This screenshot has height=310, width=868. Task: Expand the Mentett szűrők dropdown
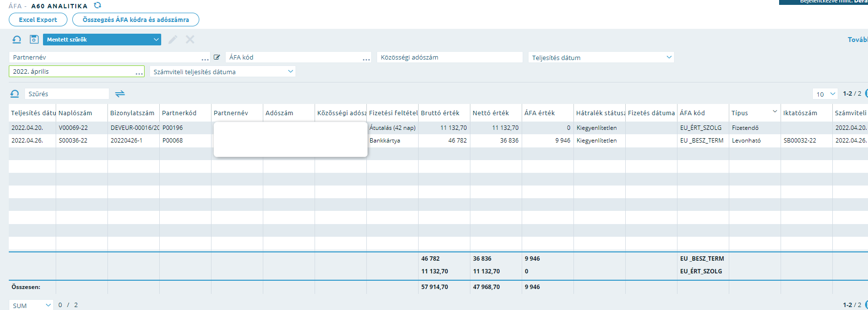tap(102, 40)
